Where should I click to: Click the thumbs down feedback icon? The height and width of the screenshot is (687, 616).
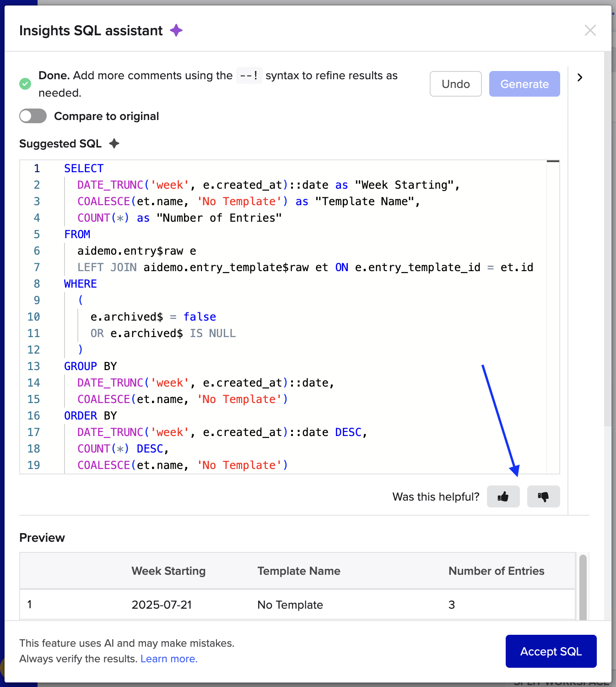pos(543,496)
